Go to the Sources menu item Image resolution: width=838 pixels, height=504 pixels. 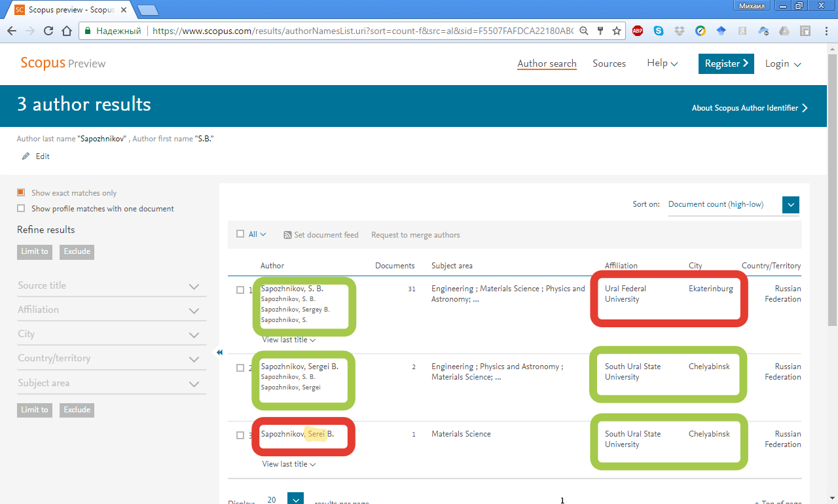609,63
